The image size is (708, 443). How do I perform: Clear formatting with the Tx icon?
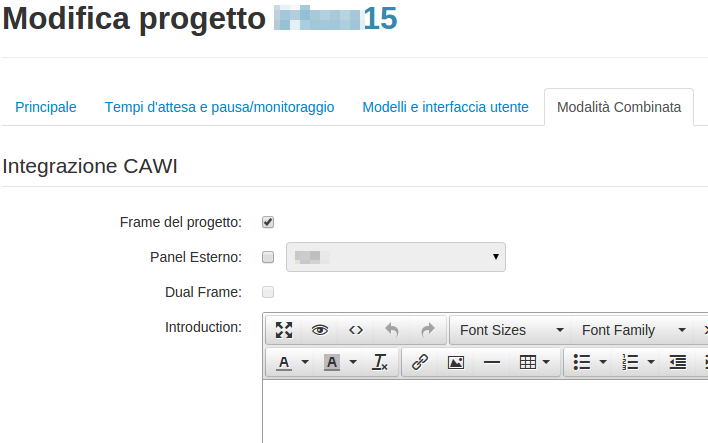tap(379, 362)
